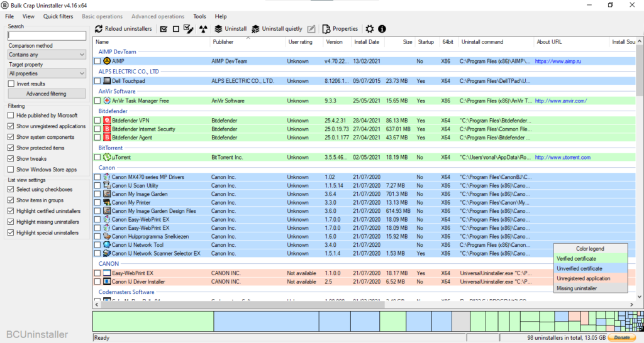
Task: Enable Show Windows Store apps
Action: point(11,170)
